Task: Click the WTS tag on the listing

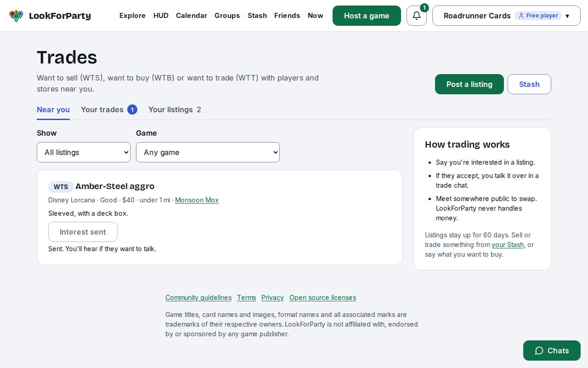Action: pyautogui.click(x=61, y=187)
